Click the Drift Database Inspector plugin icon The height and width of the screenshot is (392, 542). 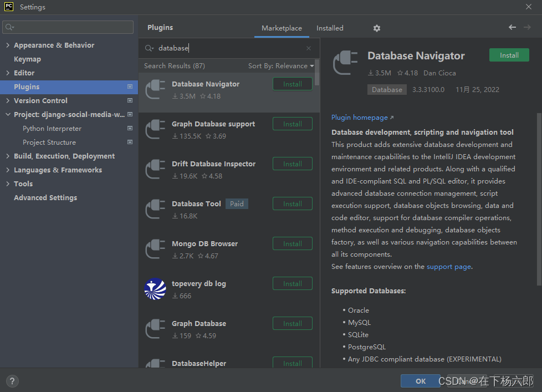(155, 169)
